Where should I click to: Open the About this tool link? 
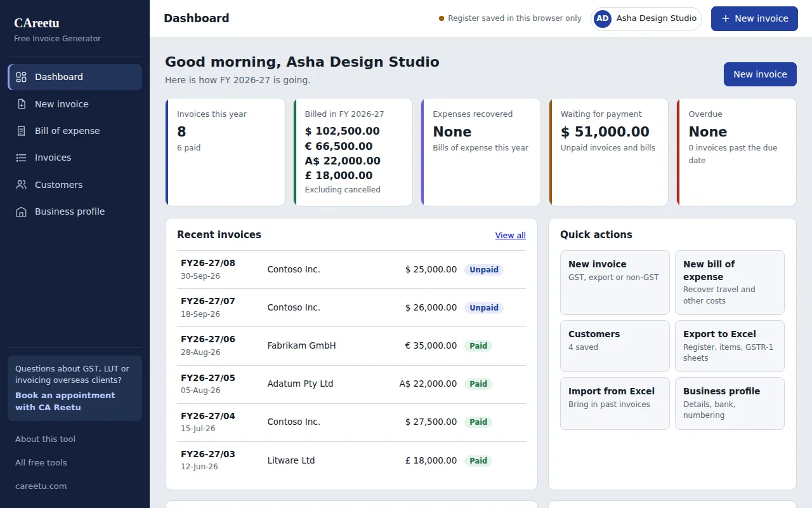pyautogui.click(x=45, y=439)
